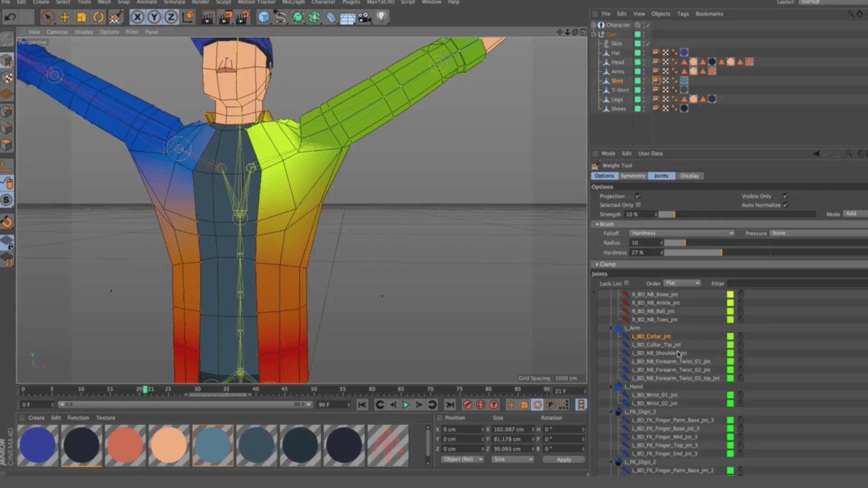
Task: Disable the Y axis lock icon
Action: 155,18
